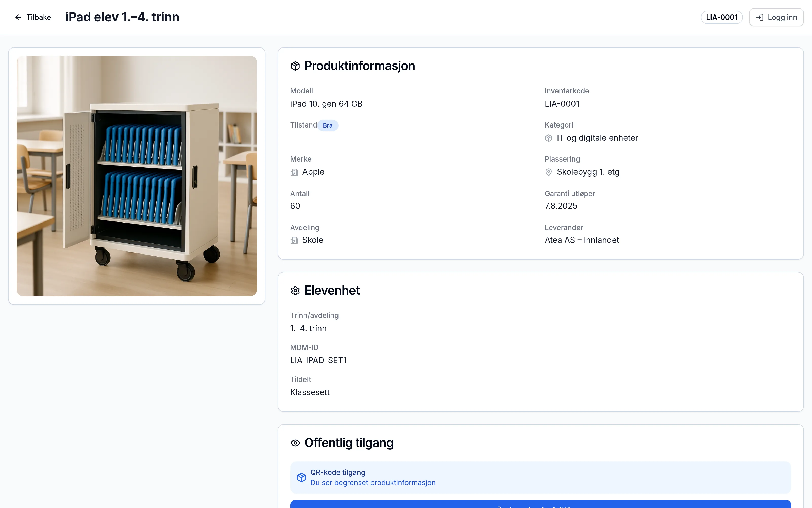Screen dimensions: 812x508
Task: Click the location pin next to Skolebygg 1. etg
Action: 549,172
